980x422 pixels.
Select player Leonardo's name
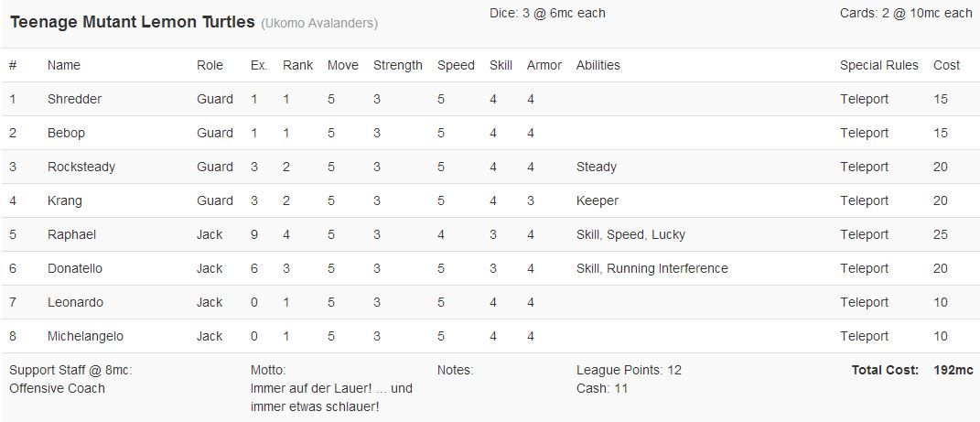75,302
